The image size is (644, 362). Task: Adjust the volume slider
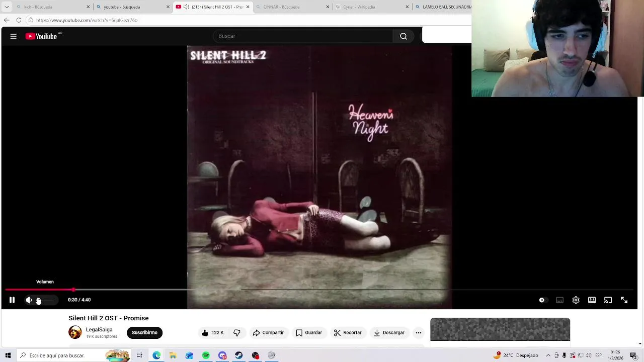coord(45,300)
